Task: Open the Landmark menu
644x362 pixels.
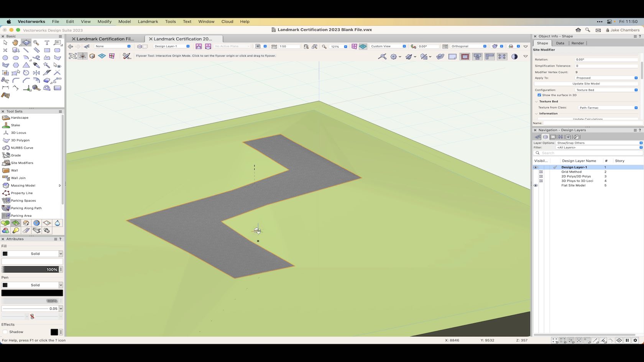Action: (148, 21)
